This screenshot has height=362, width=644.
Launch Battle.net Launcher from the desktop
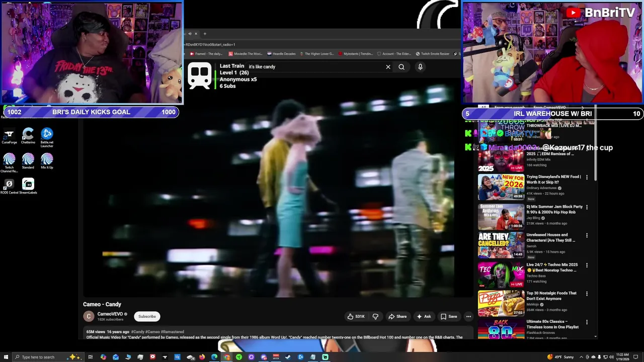coord(47,137)
